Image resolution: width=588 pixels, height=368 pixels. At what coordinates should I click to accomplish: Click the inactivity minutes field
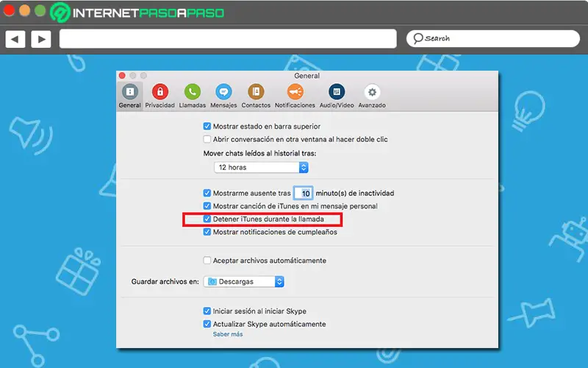[x=303, y=194]
